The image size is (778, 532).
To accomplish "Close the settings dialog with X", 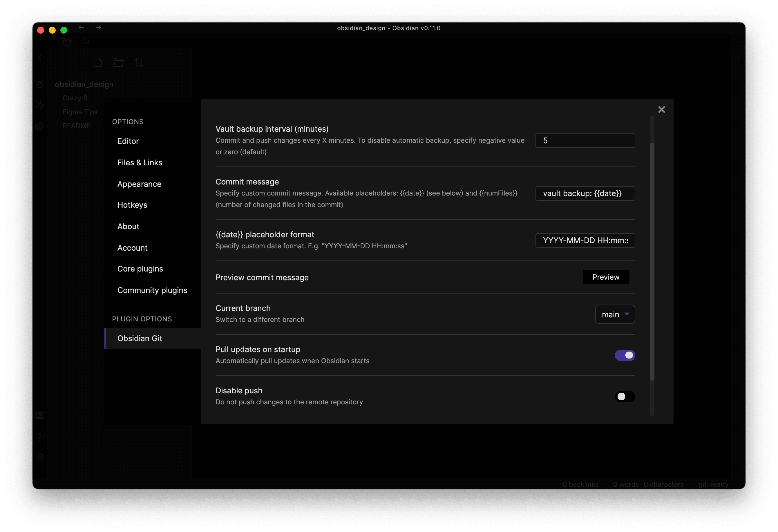I will pos(661,109).
